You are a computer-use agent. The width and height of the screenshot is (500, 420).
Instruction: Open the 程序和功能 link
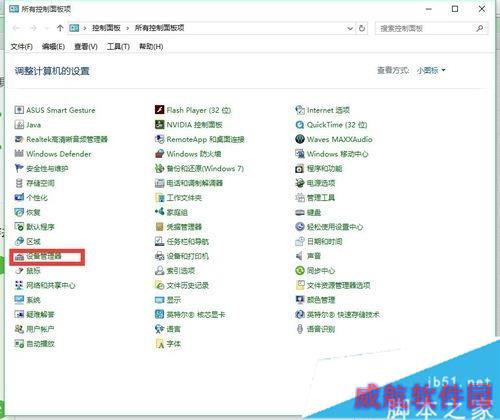pos(324,168)
